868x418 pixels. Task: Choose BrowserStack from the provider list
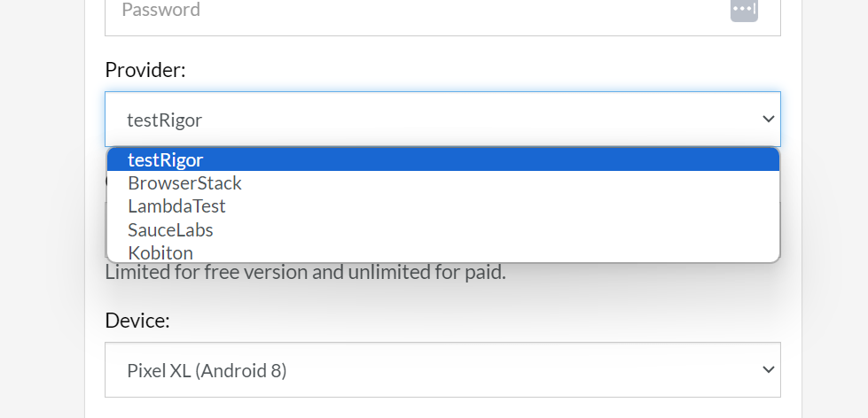coord(184,183)
